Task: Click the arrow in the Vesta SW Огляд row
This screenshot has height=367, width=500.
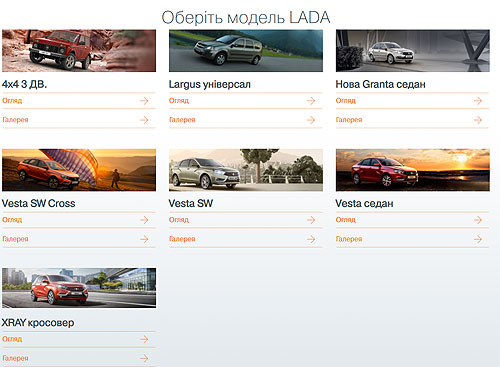Action: [x=311, y=220]
